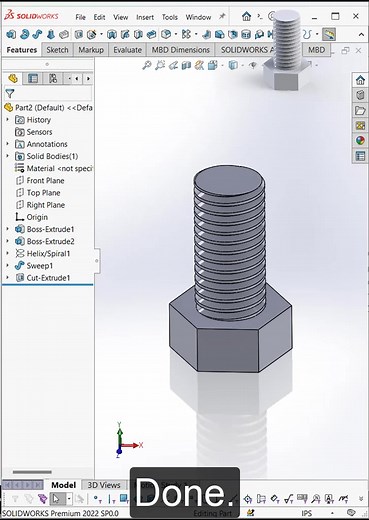The image size is (369, 520).
Task: Expand the Boss-Extrude1 feature
Action: point(8,229)
